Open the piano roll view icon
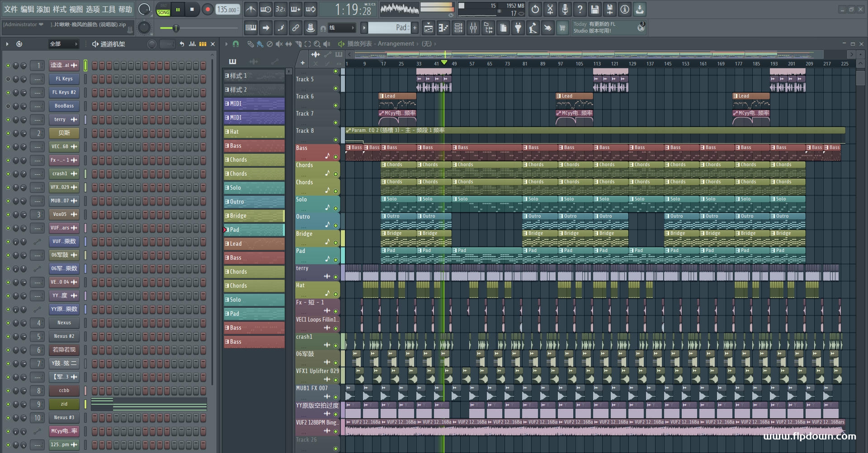This screenshot has height=453, width=868. coord(443,28)
